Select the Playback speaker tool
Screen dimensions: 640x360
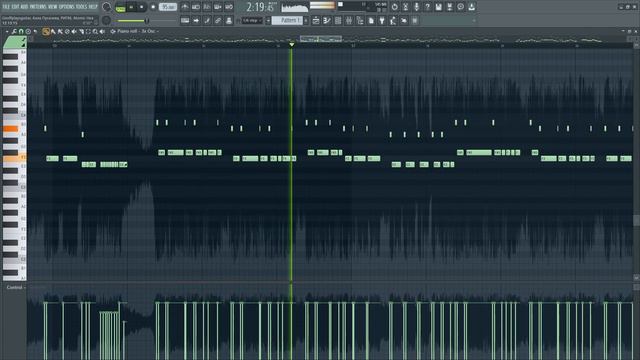102,31
